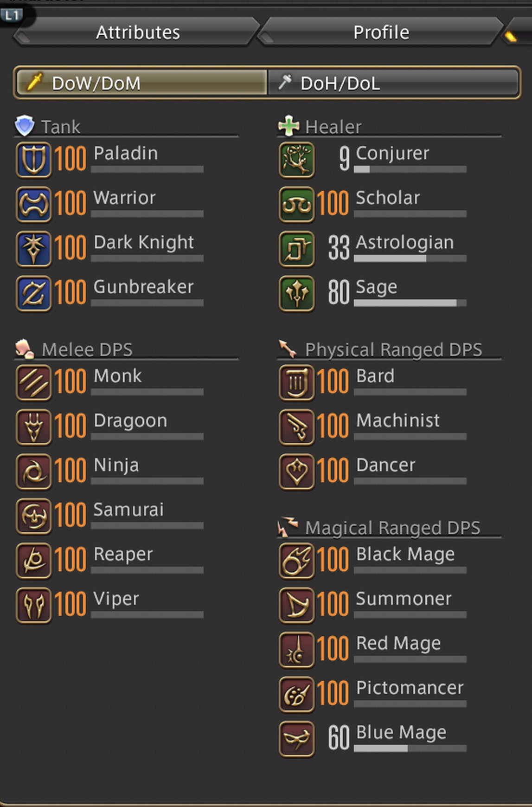The height and width of the screenshot is (807, 532).
Task: Click the Samurai job name
Action: point(128,510)
